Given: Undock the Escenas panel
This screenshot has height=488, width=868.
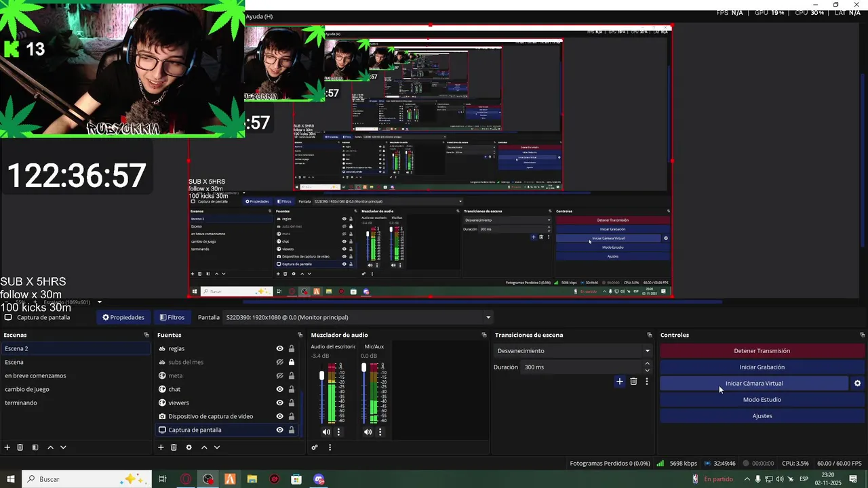Looking at the screenshot, I should 146,335.
